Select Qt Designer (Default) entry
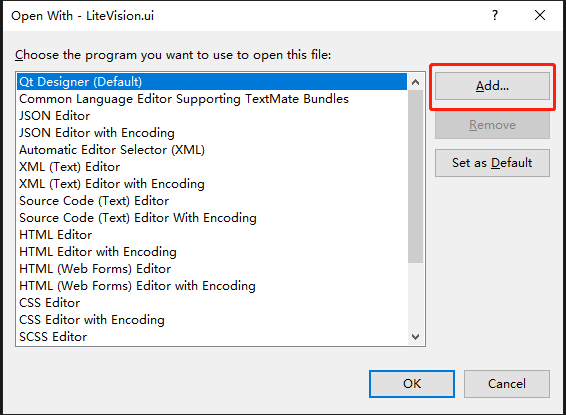Viewport: 566px width, 415px height. tap(212, 82)
